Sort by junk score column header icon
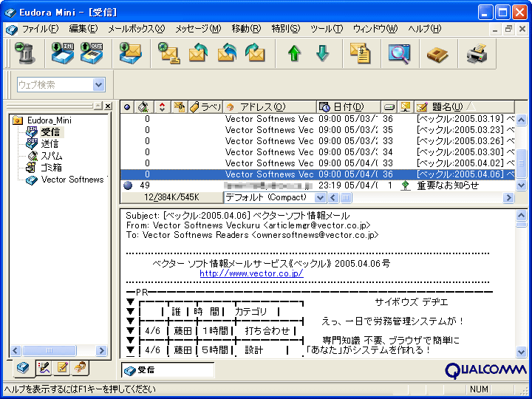 (144, 107)
